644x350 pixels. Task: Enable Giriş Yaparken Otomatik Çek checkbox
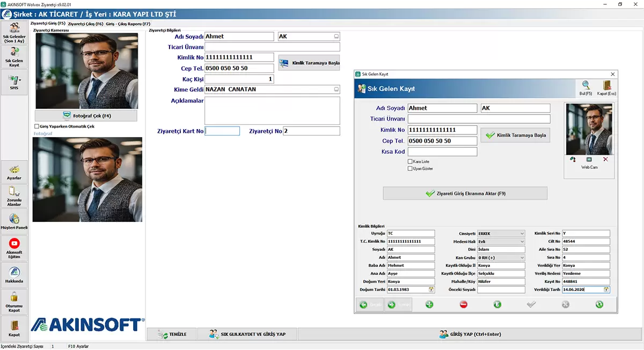click(36, 126)
